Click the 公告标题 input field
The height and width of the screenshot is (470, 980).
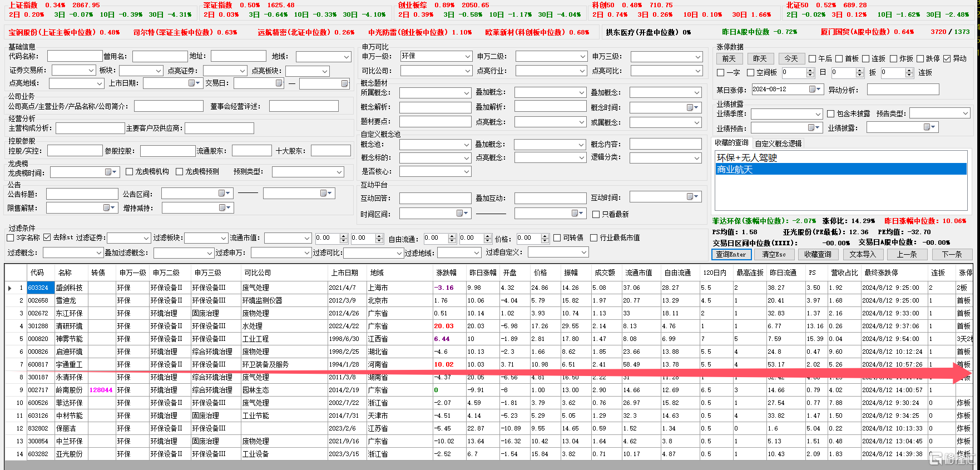pyautogui.click(x=82, y=194)
